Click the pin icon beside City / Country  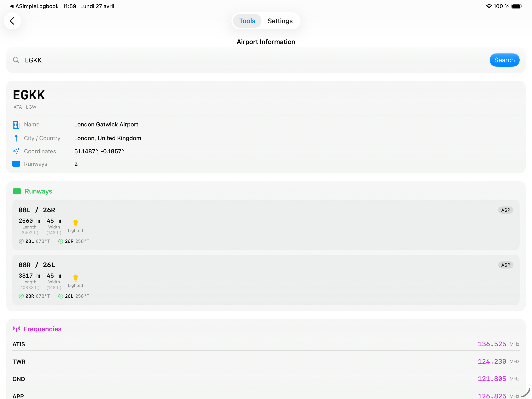pos(16,138)
